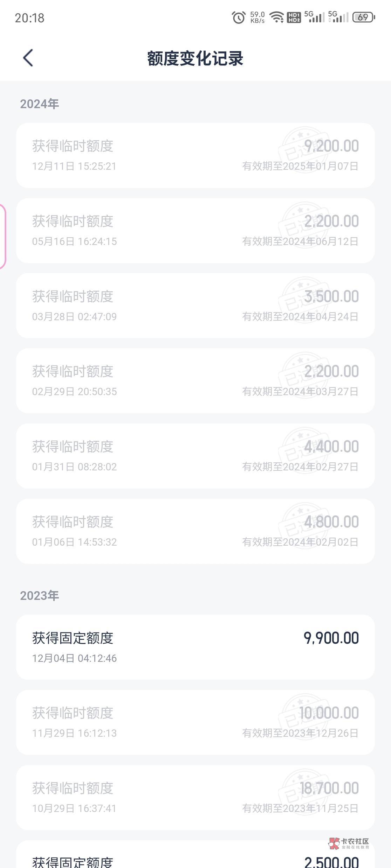Viewport: 391px width, 868px height.
Task: Open the 18,700.00 temporary quota record
Action: tap(195, 798)
